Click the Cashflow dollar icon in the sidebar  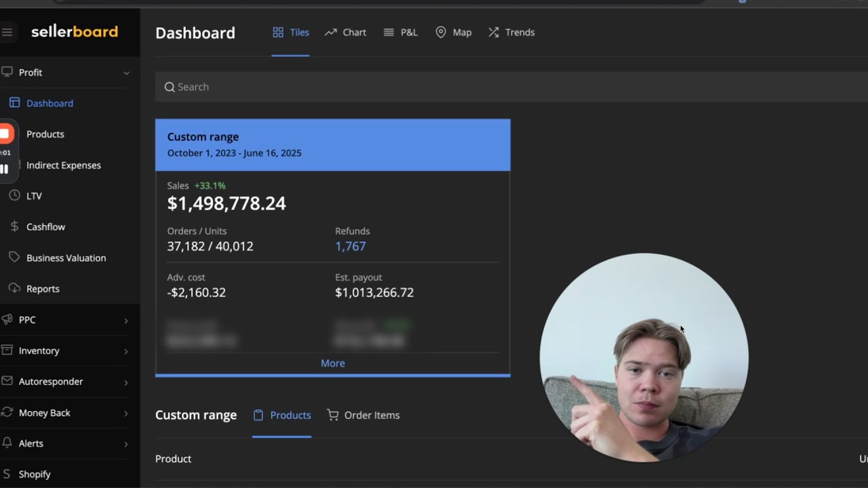(14, 226)
